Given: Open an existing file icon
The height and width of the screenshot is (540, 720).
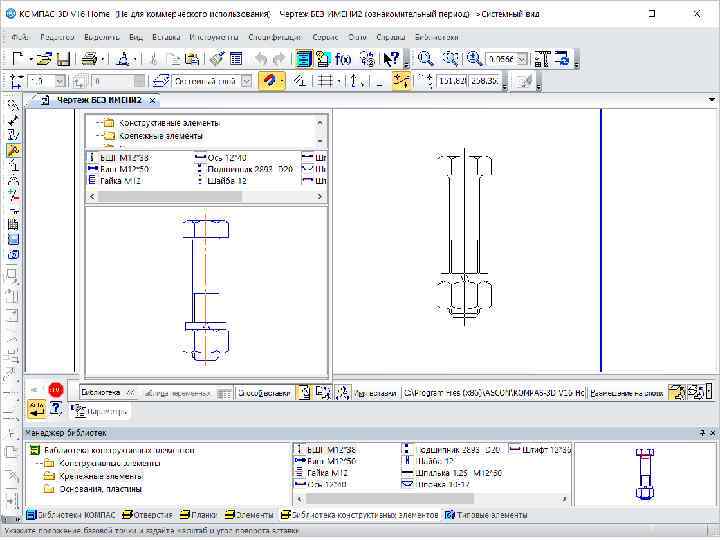Looking at the screenshot, I should 45,59.
